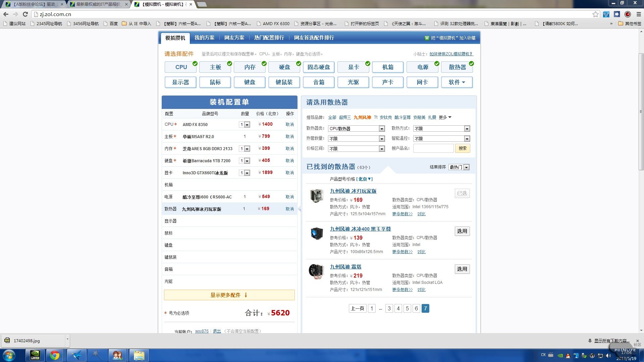Click the 冰刃玩家版 cooler thumbnail
The image size is (644, 362).
tap(316, 196)
